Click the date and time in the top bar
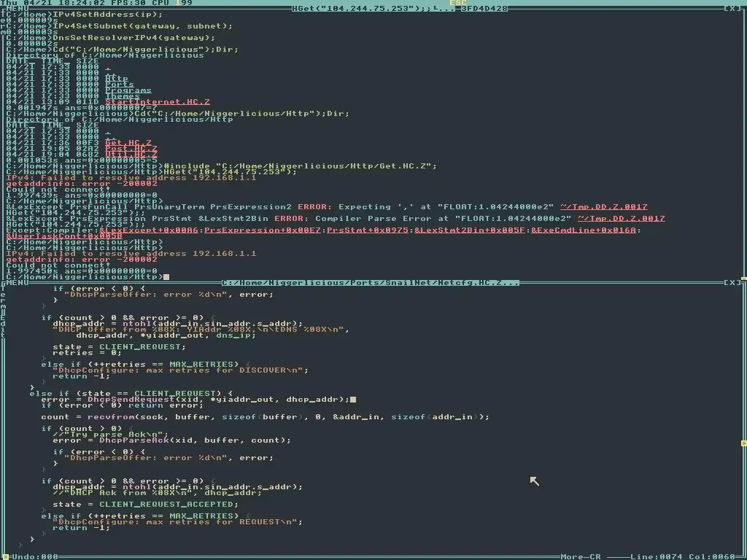 53,3
